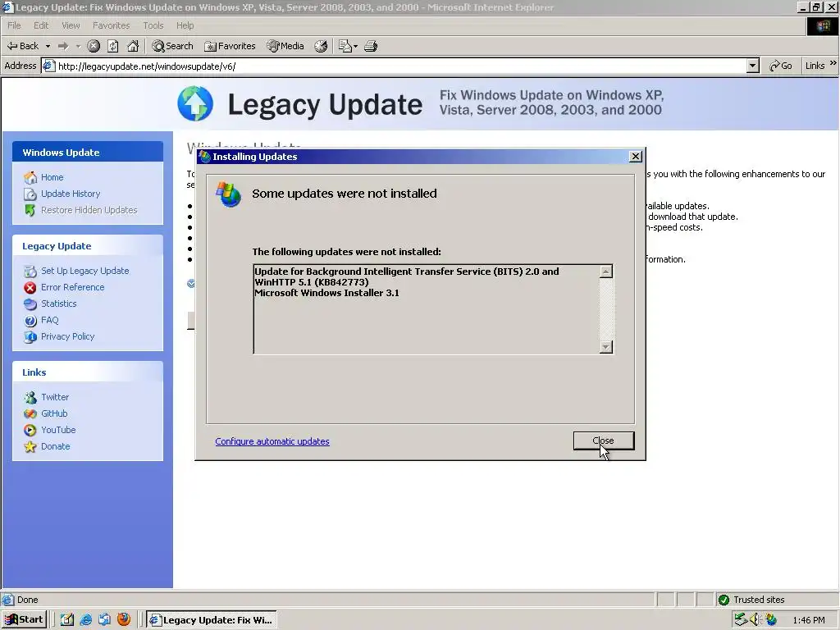This screenshot has width=840, height=630.
Task: Click the Edit page toolbar icon
Action: (345, 46)
